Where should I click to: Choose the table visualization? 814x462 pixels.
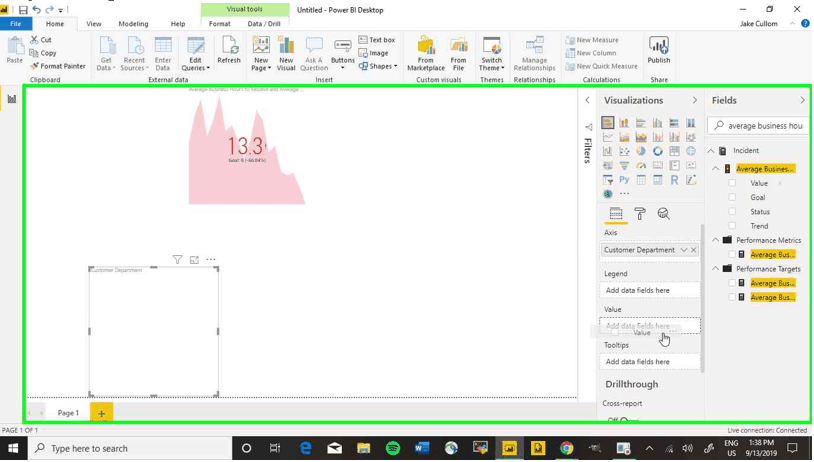[641, 180]
